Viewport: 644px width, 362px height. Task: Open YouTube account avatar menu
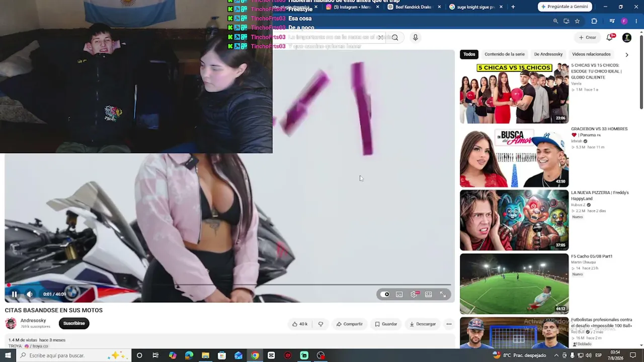tap(627, 37)
